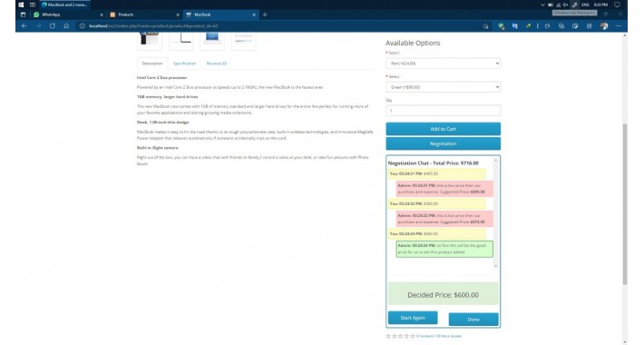Open the Red option select dropdown
The width and height of the screenshot is (644, 345).
(444, 64)
